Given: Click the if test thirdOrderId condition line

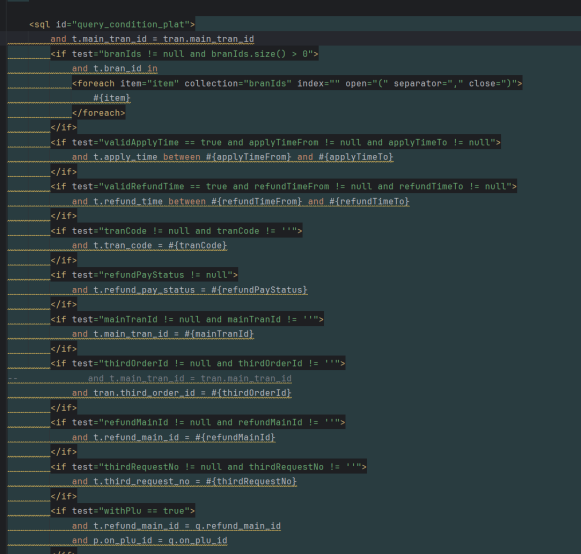Looking at the screenshot, I should [x=198, y=364].
